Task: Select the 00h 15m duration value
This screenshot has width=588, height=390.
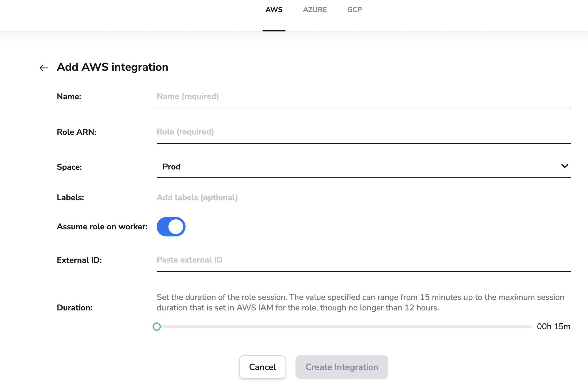Action: (x=554, y=327)
